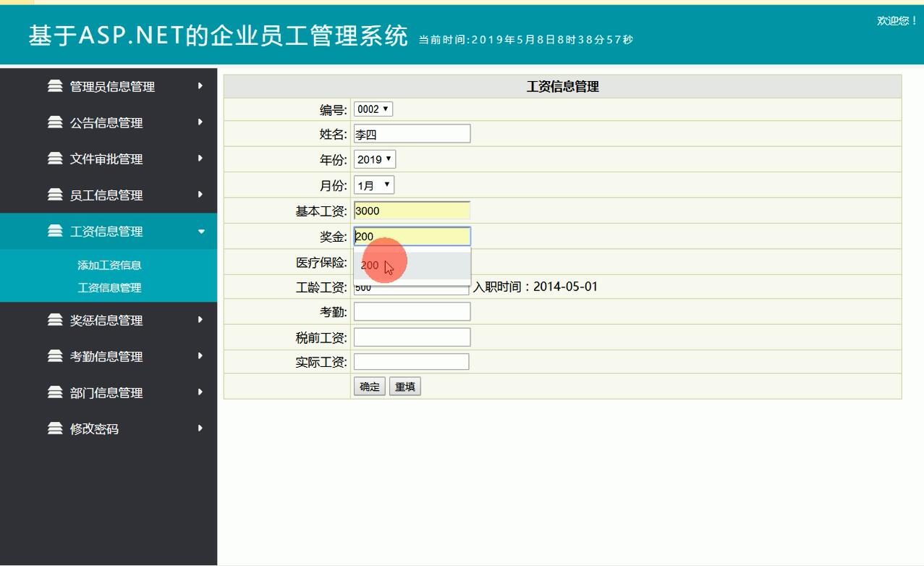The height and width of the screenshot is (566, 924).
Task: Open 奖惩信息管理 menu item
Action: point(109,320)
